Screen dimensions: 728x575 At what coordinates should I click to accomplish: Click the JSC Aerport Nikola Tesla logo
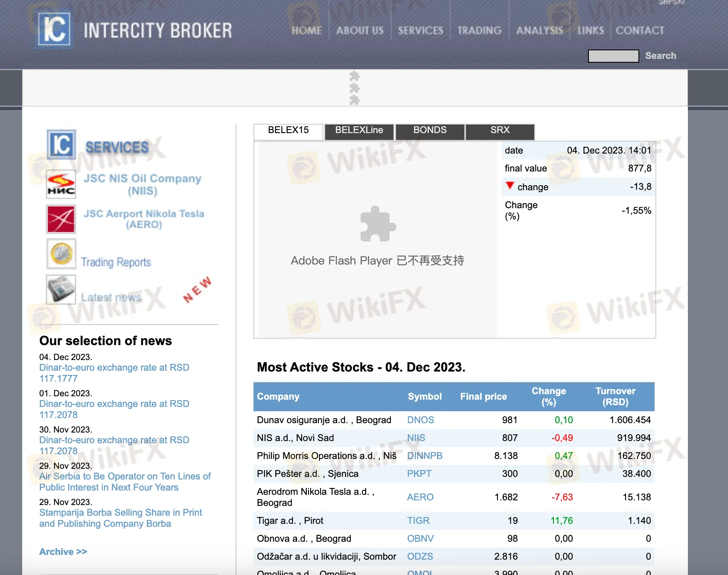coord(61,219)
